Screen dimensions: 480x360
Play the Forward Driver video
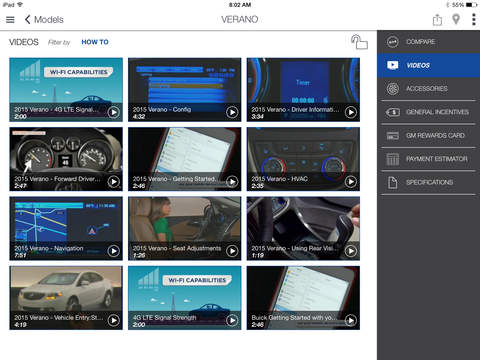114,182
